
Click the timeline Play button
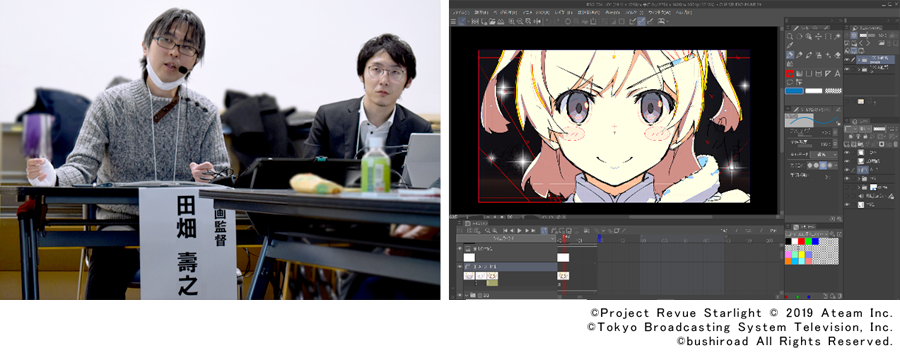pos(519,231)
